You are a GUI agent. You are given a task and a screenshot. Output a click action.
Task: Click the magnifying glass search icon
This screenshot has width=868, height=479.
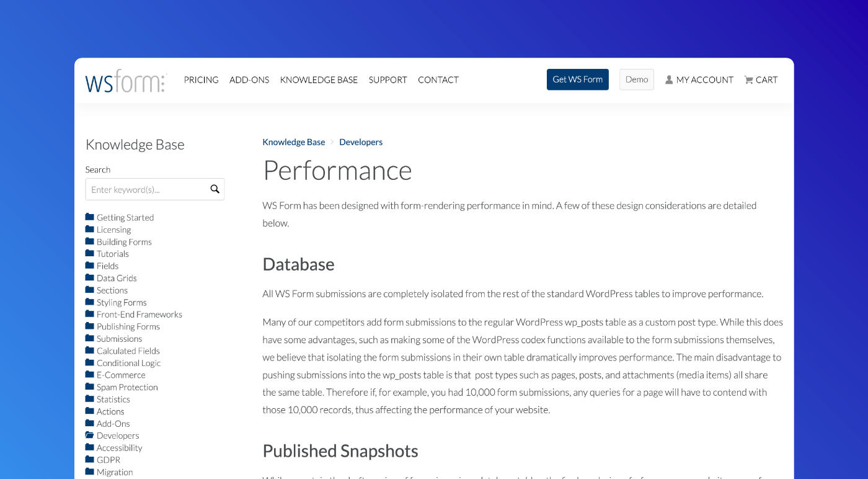click(215, 189)
